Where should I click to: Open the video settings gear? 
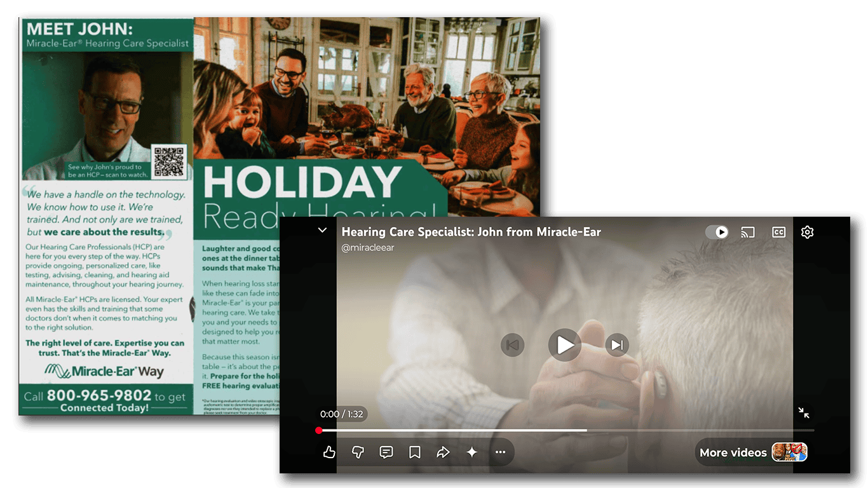pos(807,232)
